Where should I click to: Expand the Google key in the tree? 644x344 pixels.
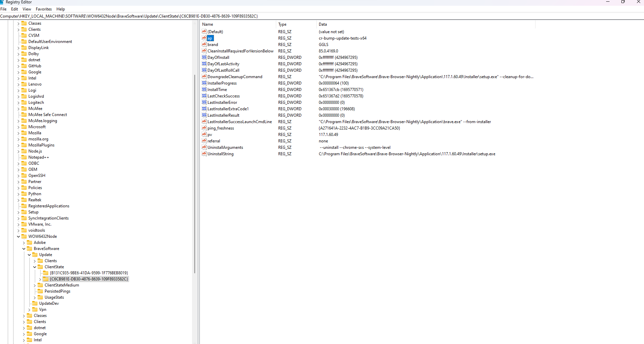[18, 72]
